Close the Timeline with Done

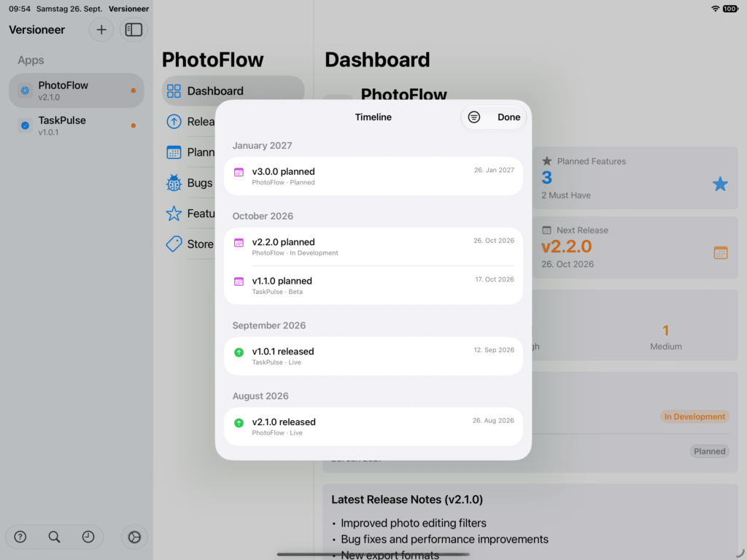508,117
